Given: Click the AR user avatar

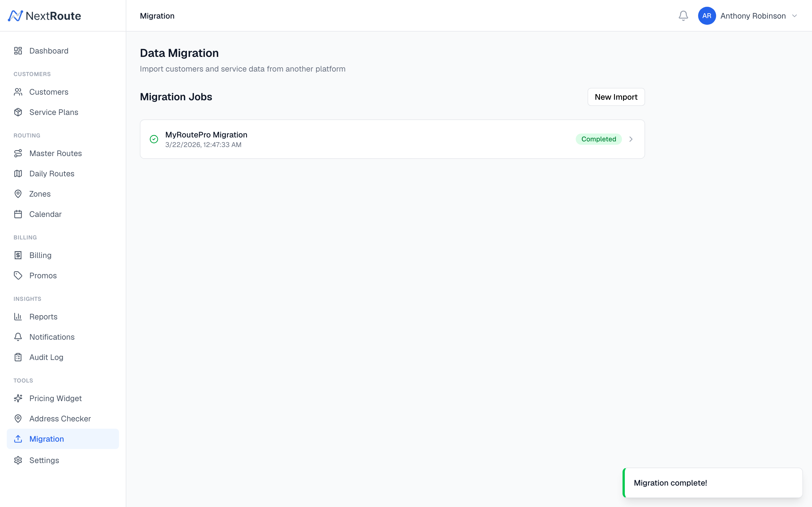Looking at the screenshot, I should [707, 16].
